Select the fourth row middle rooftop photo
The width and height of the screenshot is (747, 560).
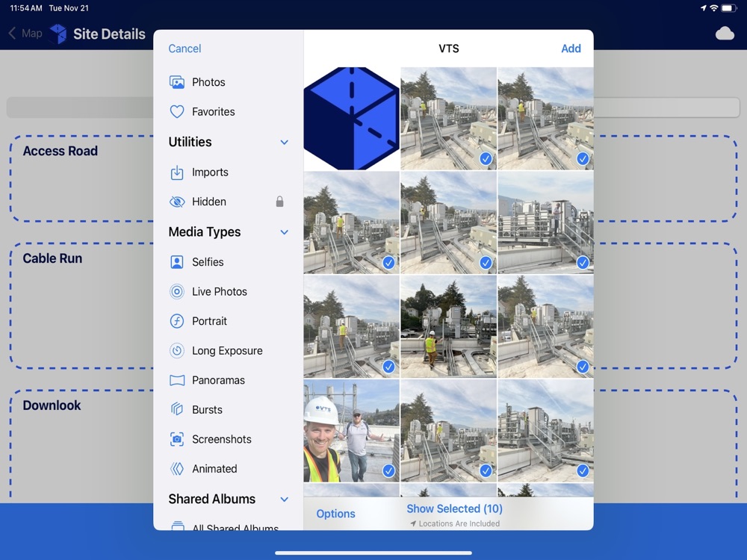click(448, 431)
